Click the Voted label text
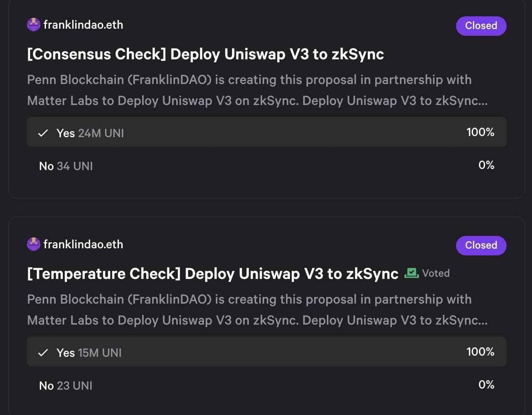The image size is (532, 415). (x=436, y=273)
